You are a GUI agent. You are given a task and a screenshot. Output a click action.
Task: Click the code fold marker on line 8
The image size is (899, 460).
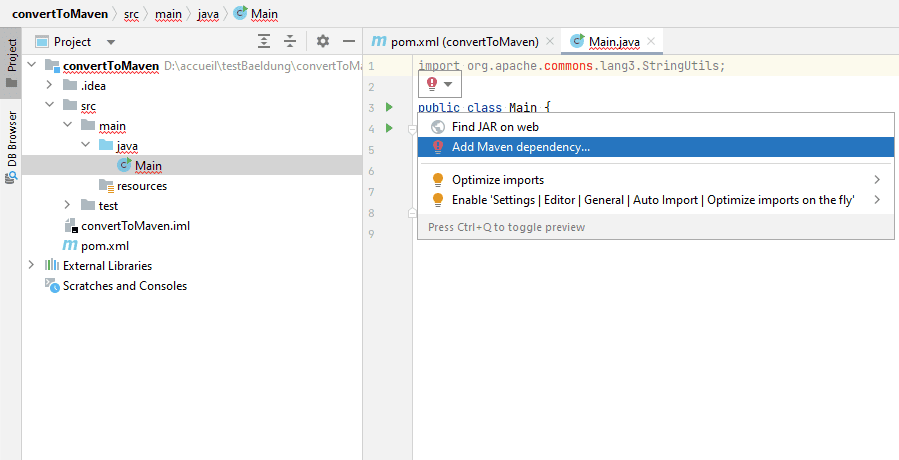(412, 213)
